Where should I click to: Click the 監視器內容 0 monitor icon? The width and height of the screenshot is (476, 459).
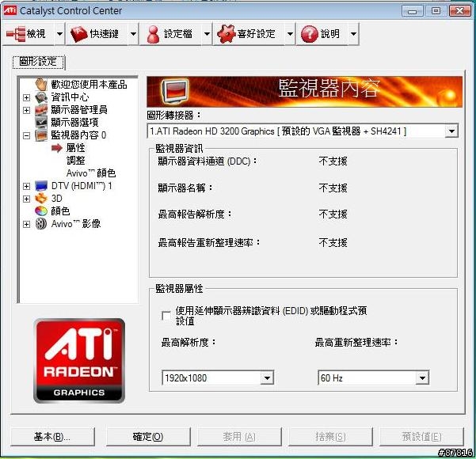[41, 135]
